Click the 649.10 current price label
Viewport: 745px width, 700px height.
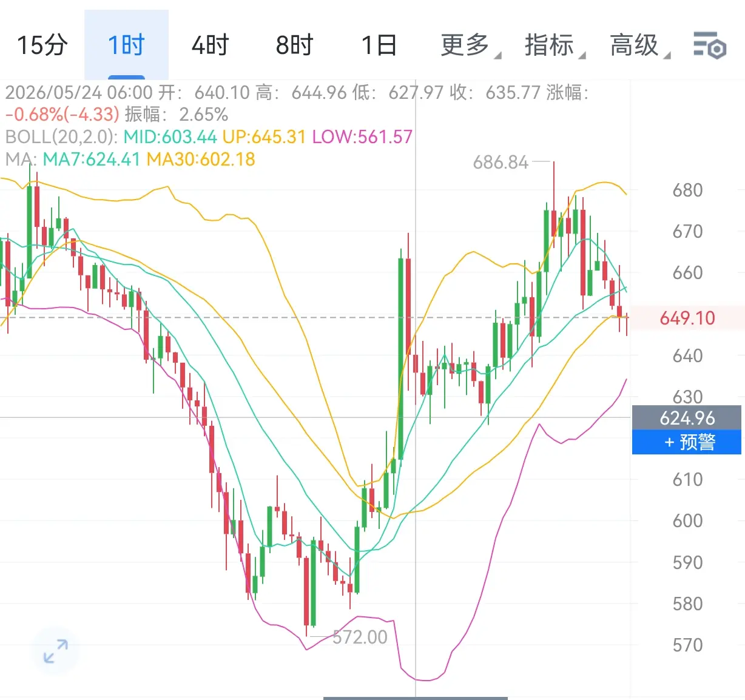coord(687,318)
